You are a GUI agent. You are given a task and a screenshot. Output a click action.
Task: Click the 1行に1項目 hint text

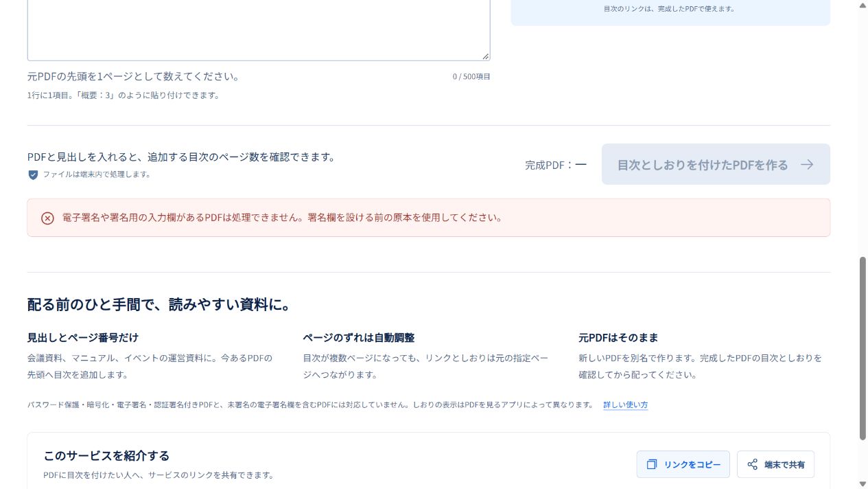[x=124, y=95]
